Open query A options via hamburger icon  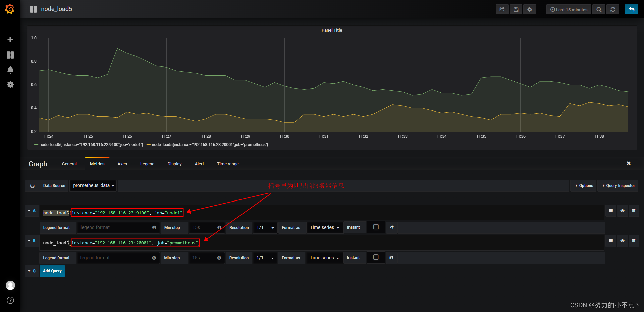point(611,211)
